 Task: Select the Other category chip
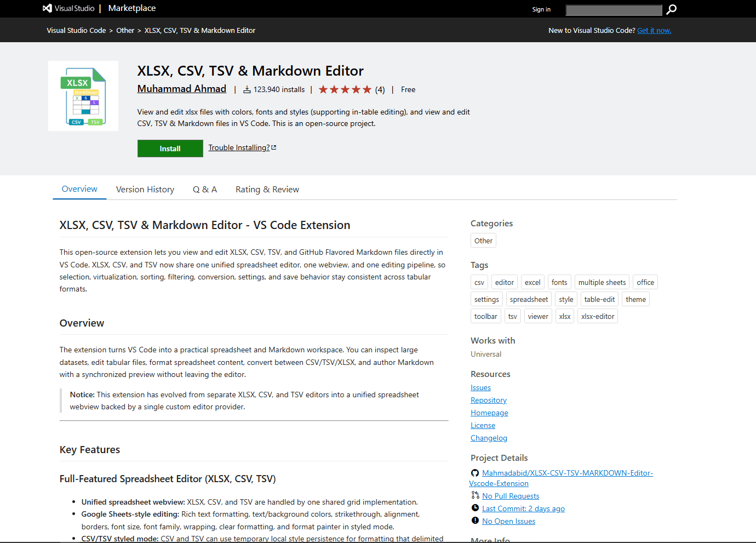point(483,241)
